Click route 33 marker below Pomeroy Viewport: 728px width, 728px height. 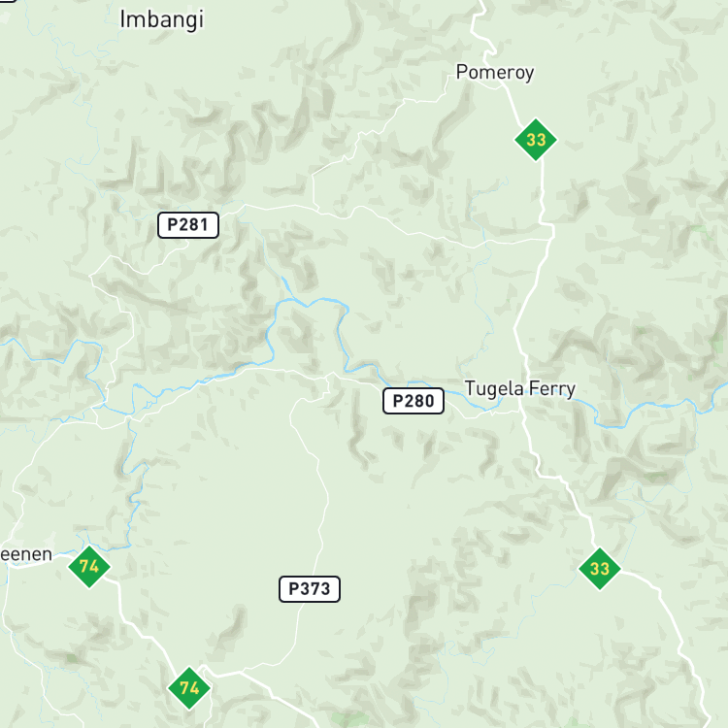click(535, 140)
